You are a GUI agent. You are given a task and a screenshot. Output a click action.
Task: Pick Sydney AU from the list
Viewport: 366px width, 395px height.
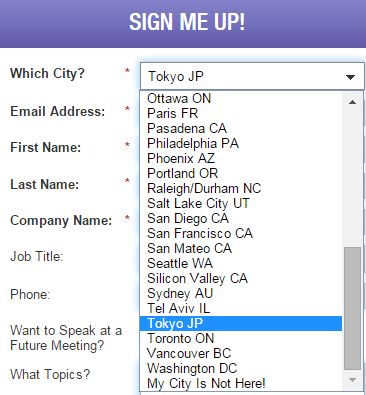coord(241,293)
